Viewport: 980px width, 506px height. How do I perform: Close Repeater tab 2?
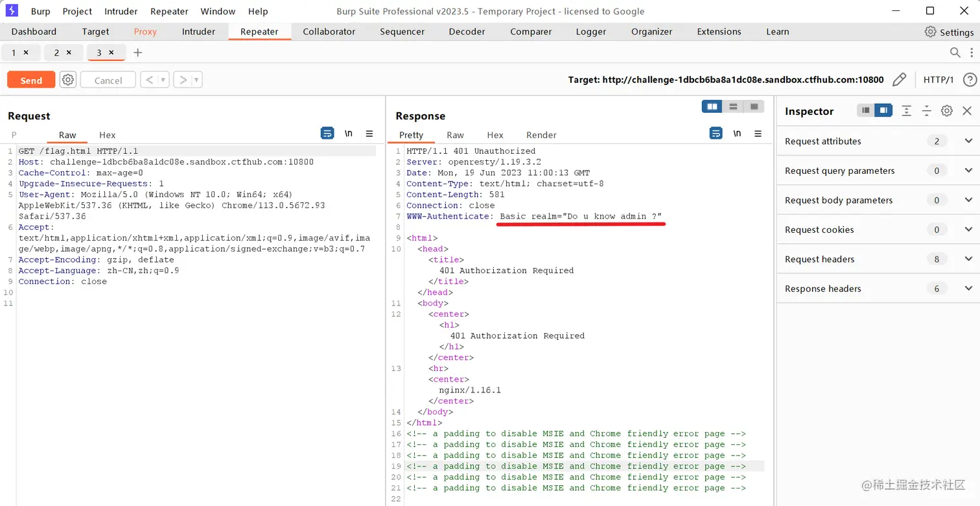(69, 53)
